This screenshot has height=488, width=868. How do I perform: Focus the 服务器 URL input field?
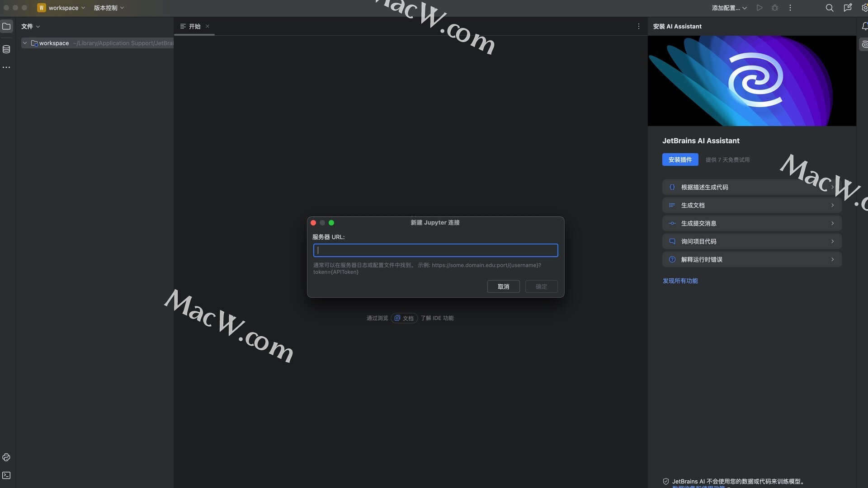(435, 250)
